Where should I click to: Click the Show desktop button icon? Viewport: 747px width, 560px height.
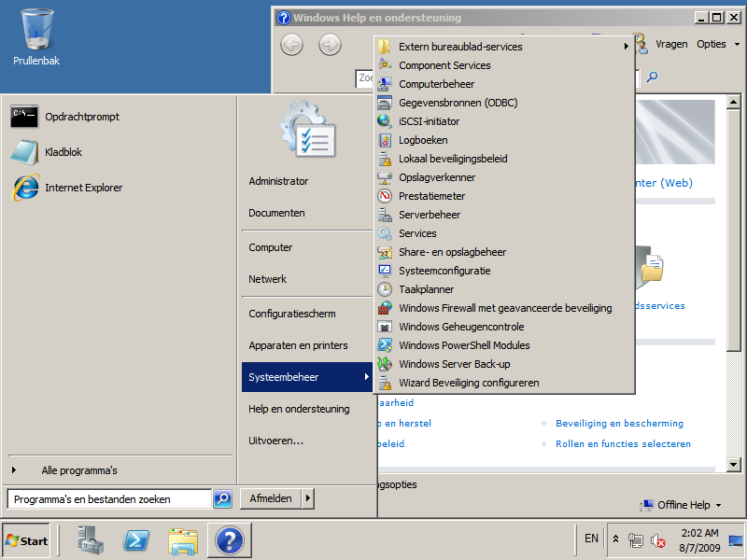pos(737,540)
